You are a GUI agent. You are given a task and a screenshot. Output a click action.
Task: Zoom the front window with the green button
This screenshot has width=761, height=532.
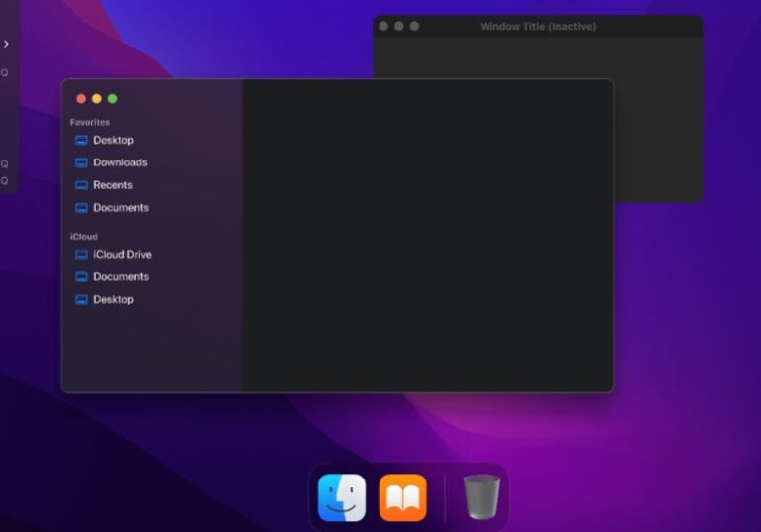(x=113, y=99)
